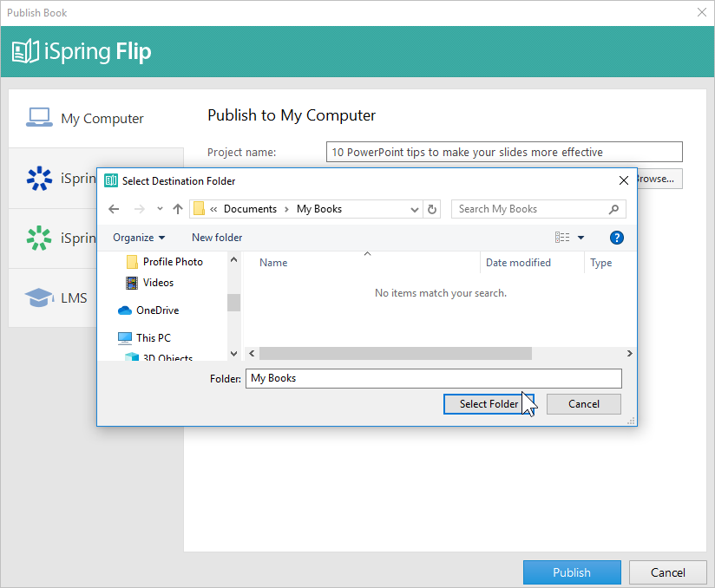Refresh the My Books folder view
Viewport: 715px width, 588px height.
432,209
